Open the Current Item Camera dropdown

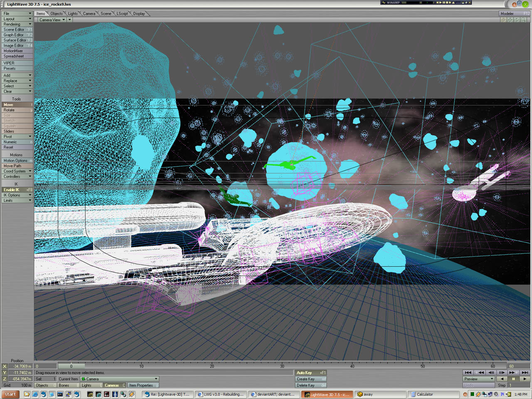click(x=119, y=379)
